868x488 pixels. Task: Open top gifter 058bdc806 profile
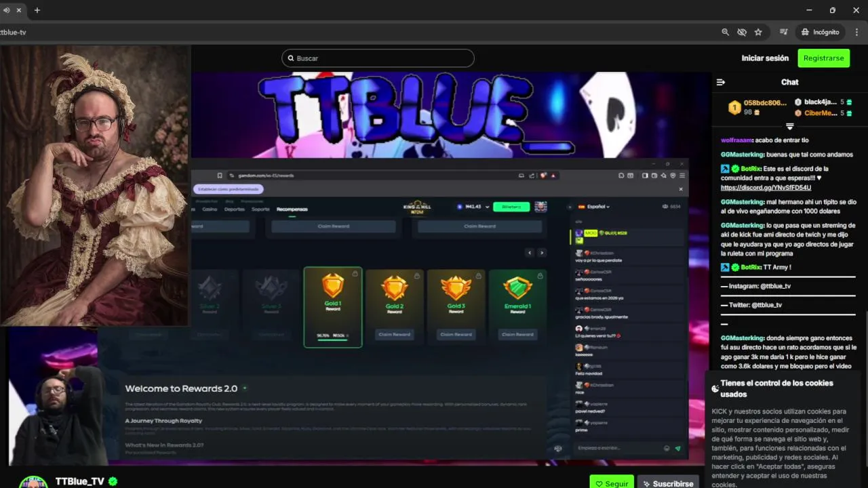coord(765,103)
